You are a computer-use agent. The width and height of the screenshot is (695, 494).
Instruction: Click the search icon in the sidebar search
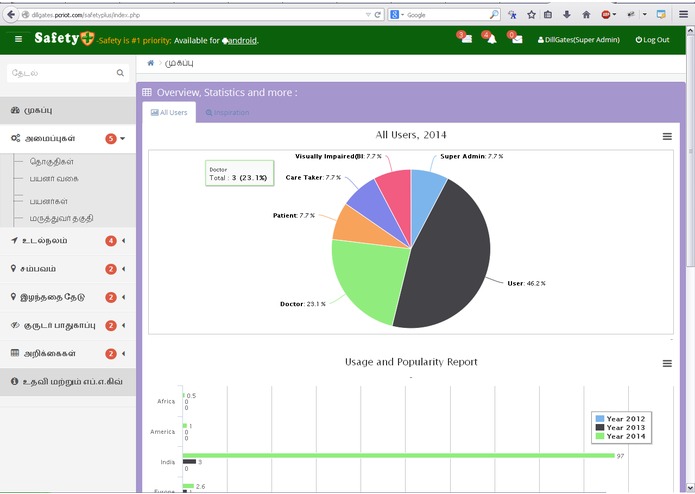pos(120,73)
